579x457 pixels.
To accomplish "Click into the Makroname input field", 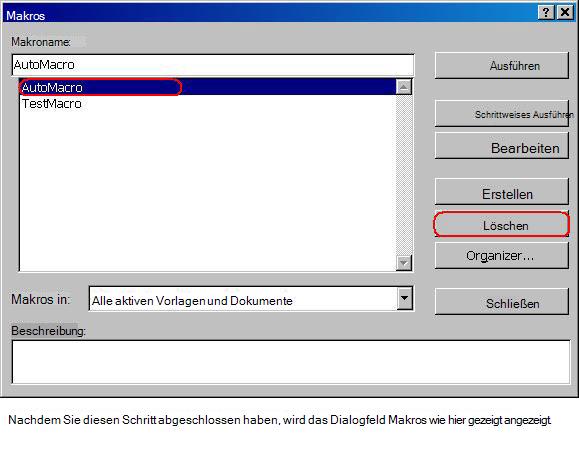I will pyautogui.click(x=213, y=65).
